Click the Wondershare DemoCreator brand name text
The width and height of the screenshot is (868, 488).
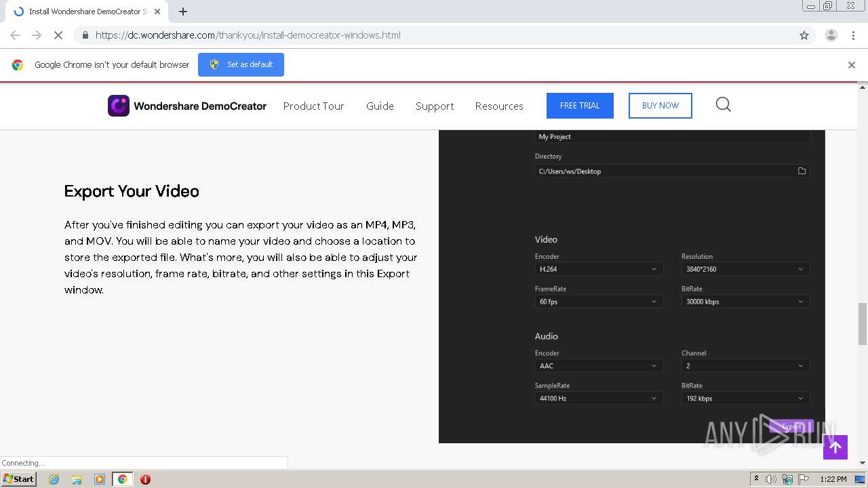pyautogui.click(x=200, y=106)
